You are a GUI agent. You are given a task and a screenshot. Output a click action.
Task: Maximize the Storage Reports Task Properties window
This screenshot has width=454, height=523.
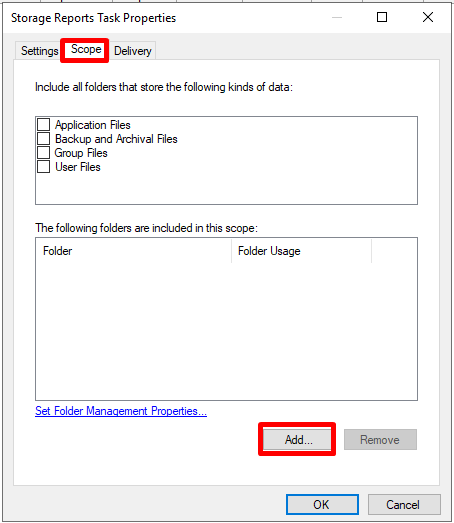point(382,17)
